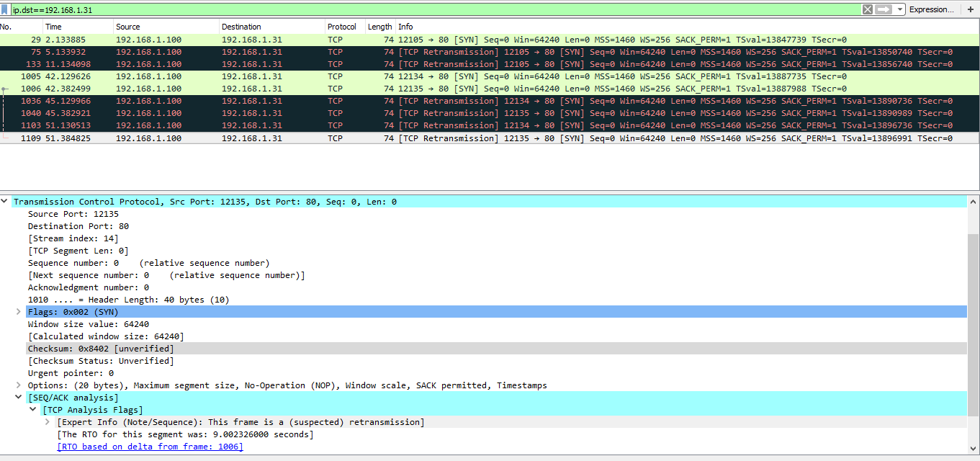Sort by the No. column header
The height and width of the screenshot is (461, 980).
(21, 27)
